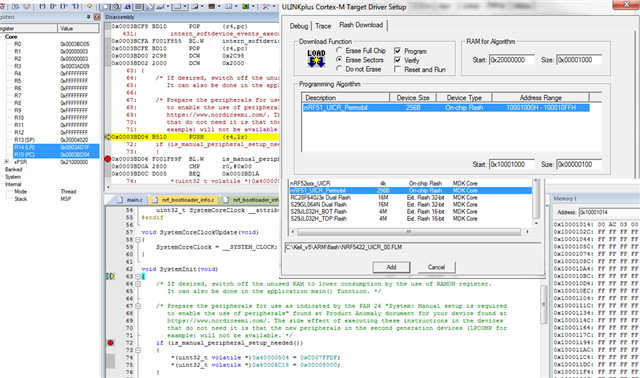Select nRF52xxx_UICR in the algorithm list
The height and width of the screenshot is (378, 640).
point(410,183)
